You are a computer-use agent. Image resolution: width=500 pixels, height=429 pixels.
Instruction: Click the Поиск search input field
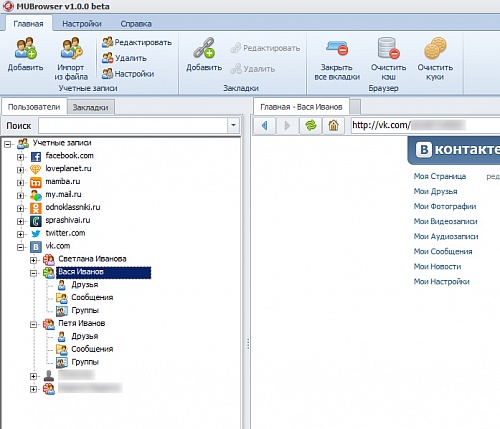pyautogui.click(x=133, y=126)
